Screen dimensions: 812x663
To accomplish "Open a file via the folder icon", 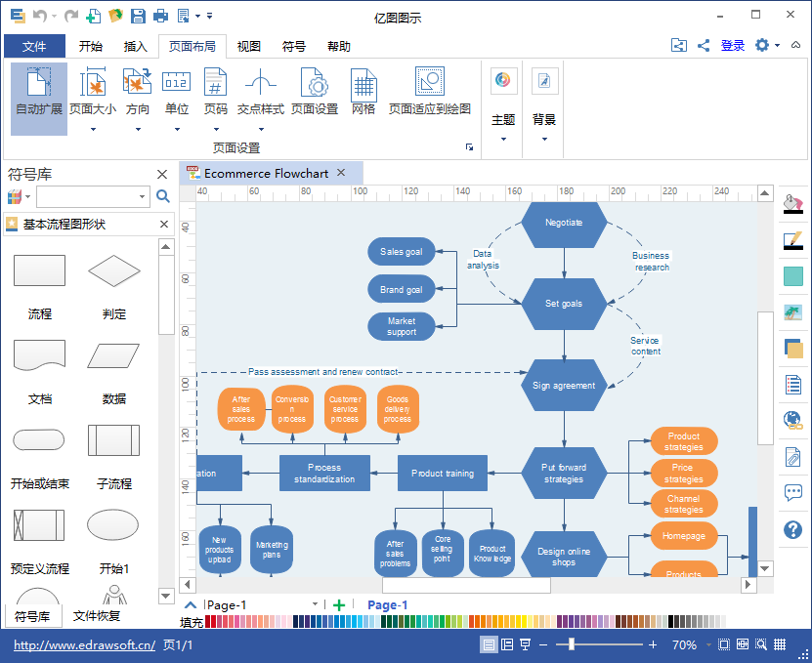I will [115, 16].
